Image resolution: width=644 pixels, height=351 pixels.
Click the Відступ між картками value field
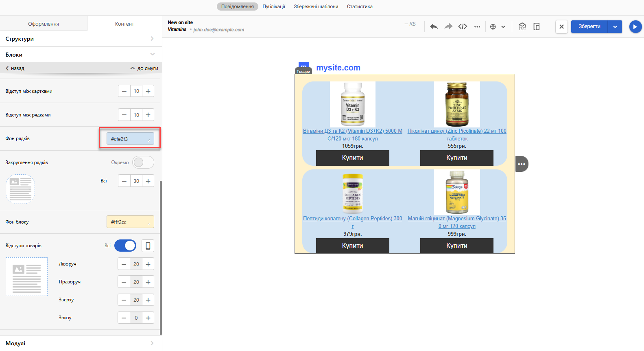pos(136,91)
